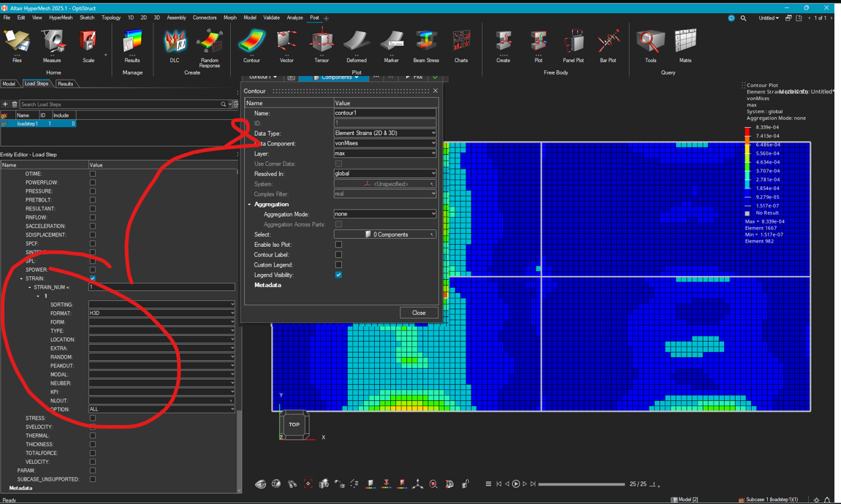Select the Tensor plot tool
This screenshot has height=504, width=841.
(321, 46)
